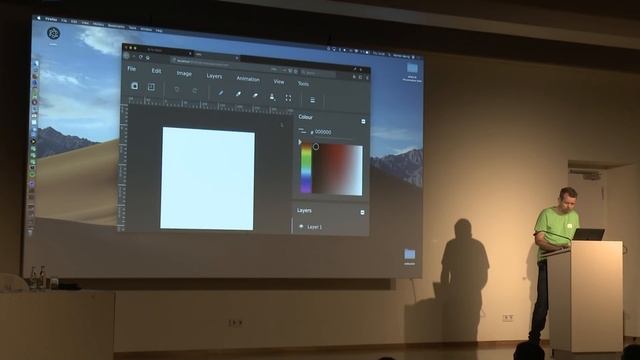Click the fullscreen corners icon in toolbar

[x=289, y=98]
